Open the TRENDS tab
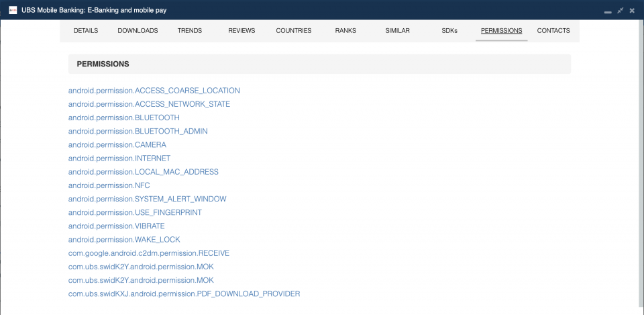 190,30
